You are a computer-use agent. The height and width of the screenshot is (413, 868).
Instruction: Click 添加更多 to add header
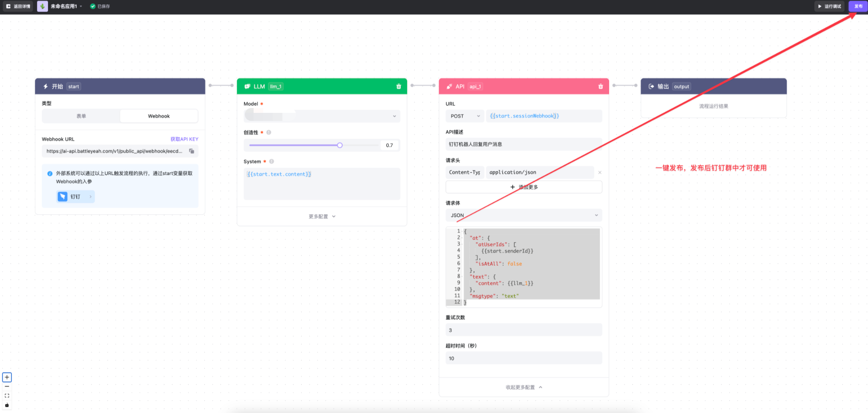[x=524, y=187]
